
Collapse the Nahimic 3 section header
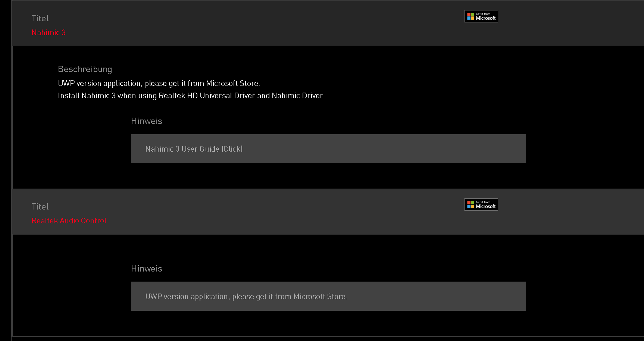pos(328,24)
